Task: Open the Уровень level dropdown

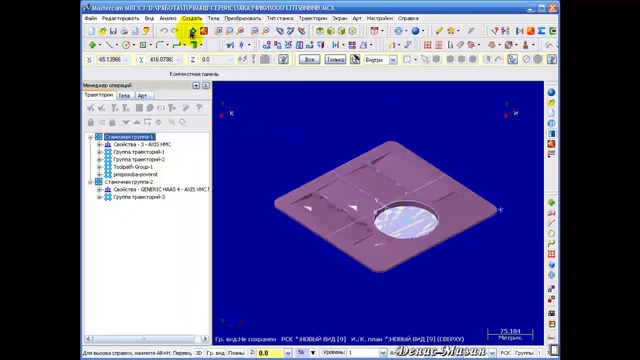Action: tap(383, 353)
